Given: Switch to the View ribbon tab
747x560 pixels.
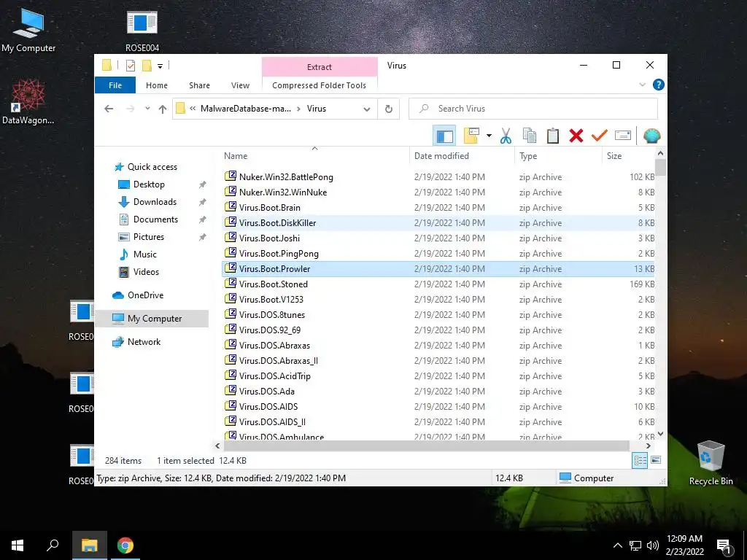Looking at the screenshot, I should point(240,85).
